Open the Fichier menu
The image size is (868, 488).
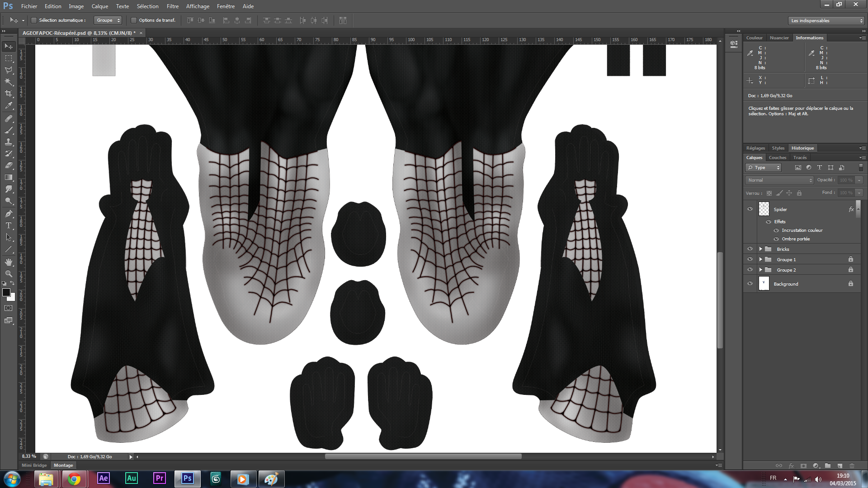point(29,6)
